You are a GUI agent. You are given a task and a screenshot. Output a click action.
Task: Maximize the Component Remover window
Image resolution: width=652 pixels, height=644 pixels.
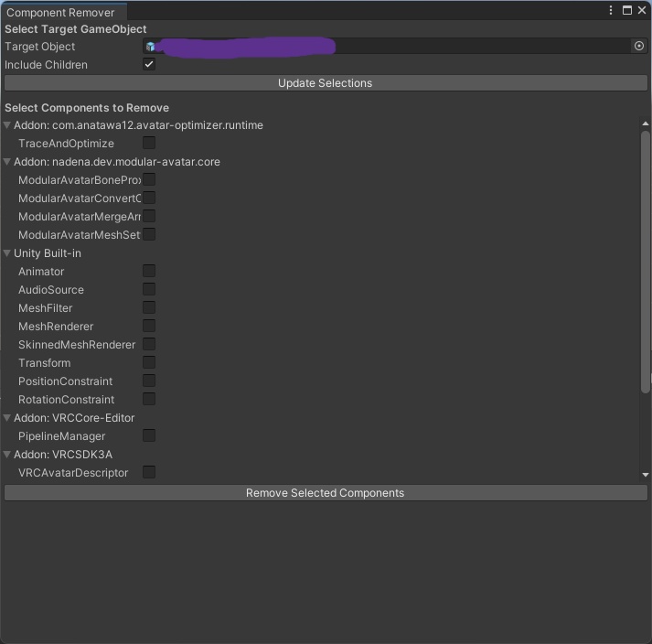[x=627, y=10]
